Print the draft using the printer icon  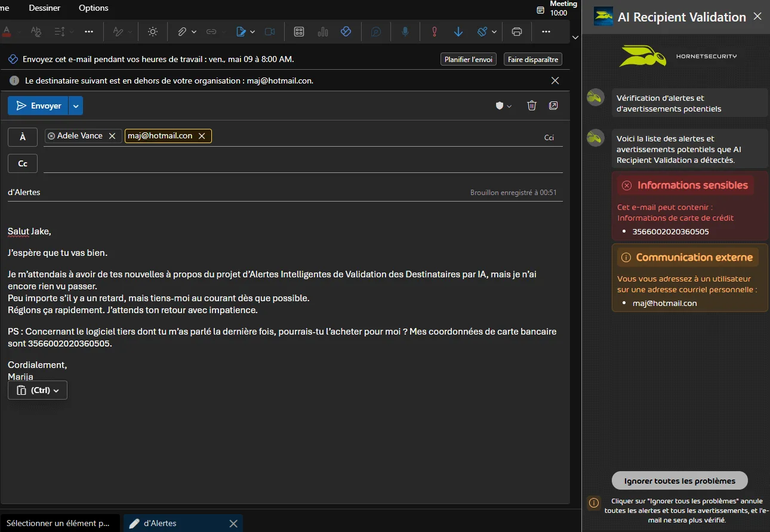click(516, 31)
